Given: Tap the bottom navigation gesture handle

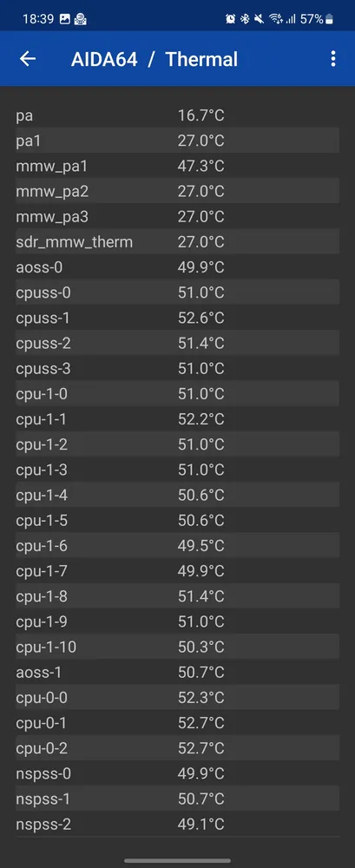Looking at the screenshot, I should tap(177, 861).
